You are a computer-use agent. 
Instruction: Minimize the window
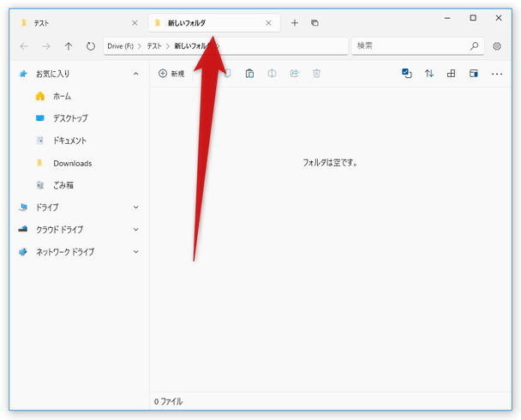(447, 18)
